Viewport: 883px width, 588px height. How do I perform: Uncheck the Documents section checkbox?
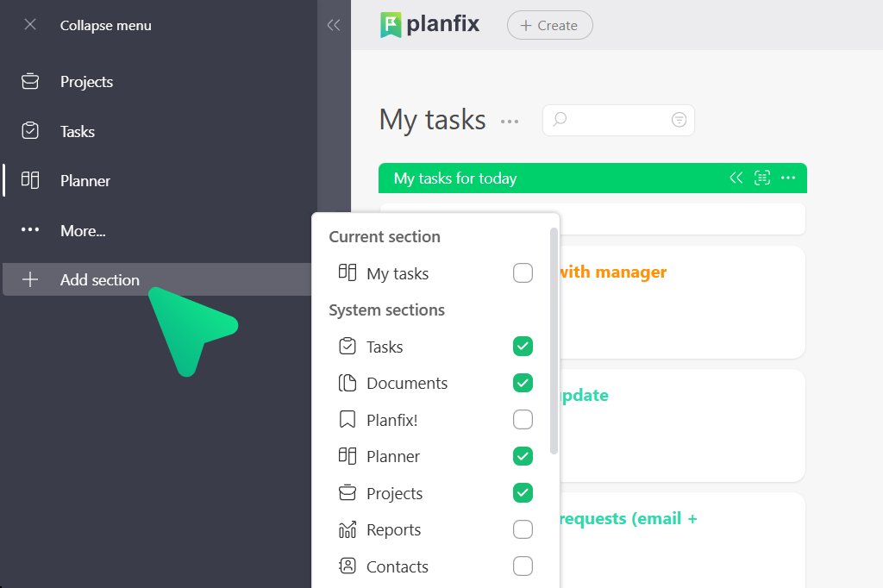coord(523,383)
